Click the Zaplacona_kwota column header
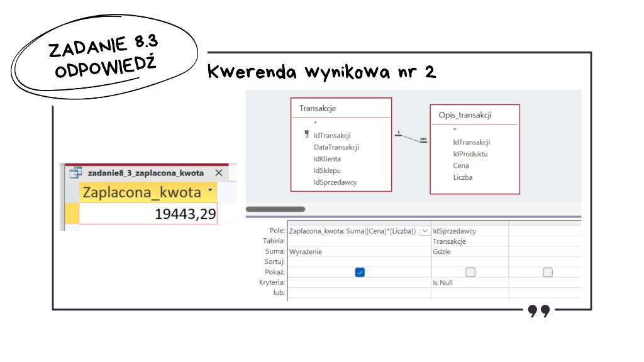This screenshot has width=644, height=362. pyautogui.click(x=148, y=192)
